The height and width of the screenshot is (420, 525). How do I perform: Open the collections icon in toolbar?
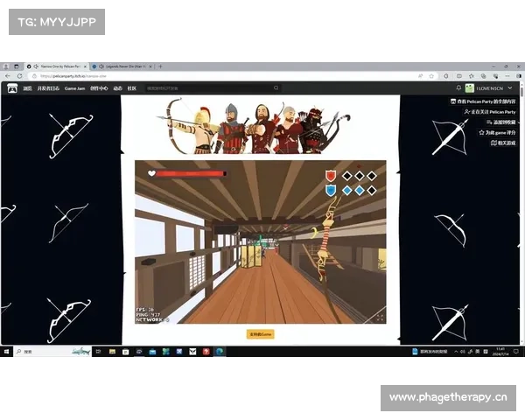484,76
